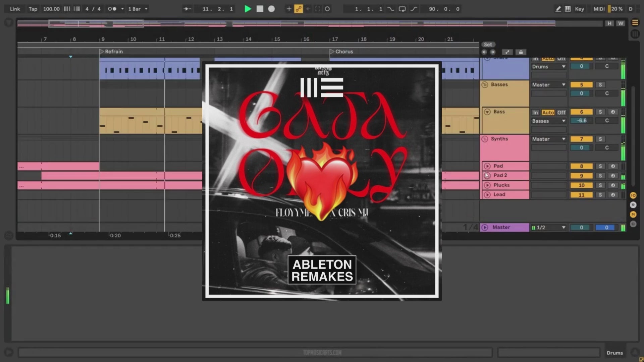Click the MIDI Arrangement Overdub plus icon
Screen dimensions: 644x362
pos(289,9)
